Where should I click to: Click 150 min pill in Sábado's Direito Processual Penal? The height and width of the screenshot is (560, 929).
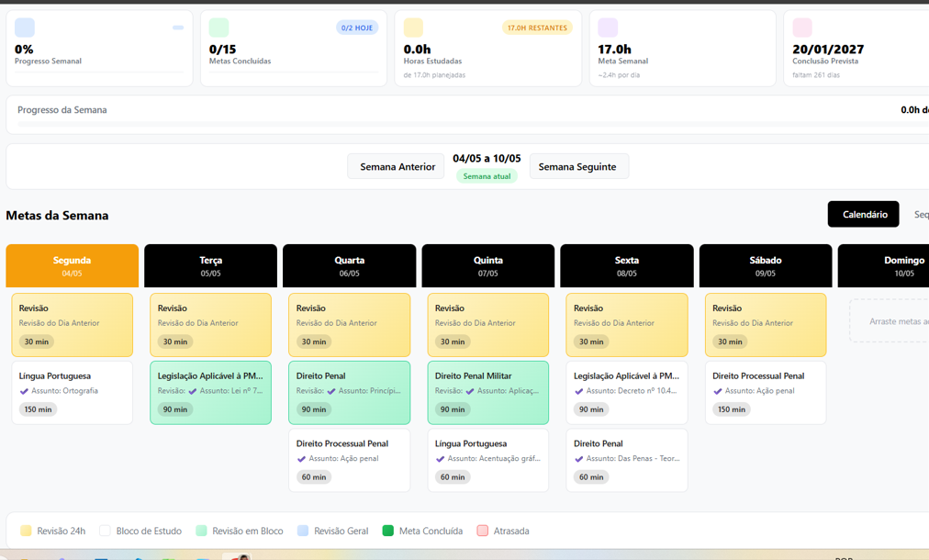[x=731, y=409]
